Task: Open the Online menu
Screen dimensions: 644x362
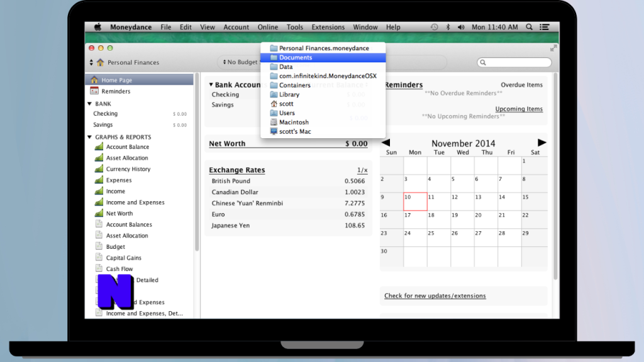Action: pyautogui.click(x=268, y=27)
